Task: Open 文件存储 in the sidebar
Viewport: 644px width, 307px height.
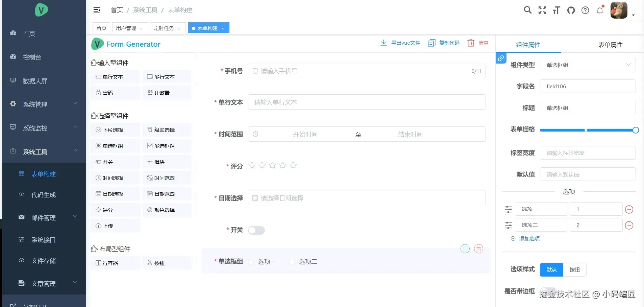Action: coord(44,261)
